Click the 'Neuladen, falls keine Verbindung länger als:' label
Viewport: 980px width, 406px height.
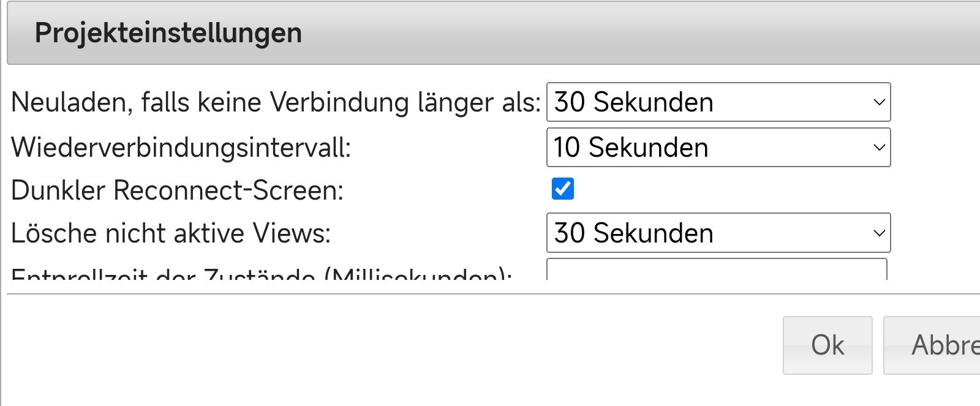tap(276, 102)
